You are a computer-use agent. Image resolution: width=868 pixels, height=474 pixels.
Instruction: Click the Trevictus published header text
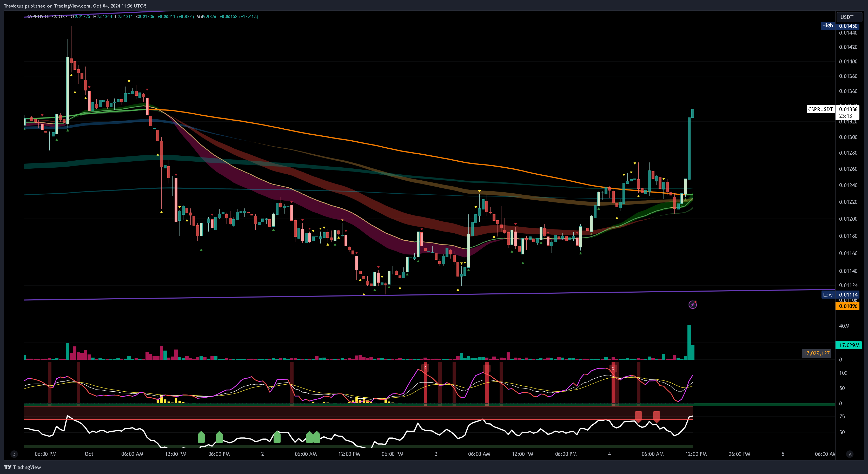click(75, 6)
